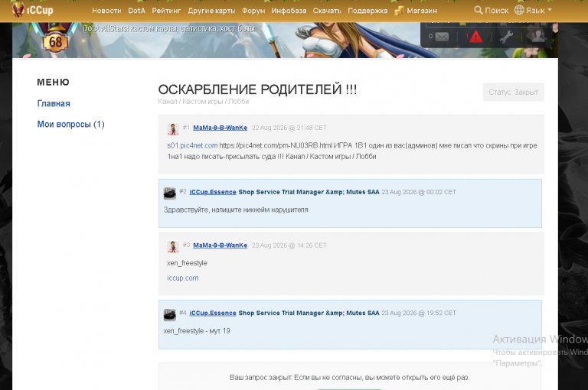Image resolution: width=588 pixels, height=390 pixels.
Task: Click the 23 Aug 2026 @ 14:26 CET timestamp
Action: 289,245
